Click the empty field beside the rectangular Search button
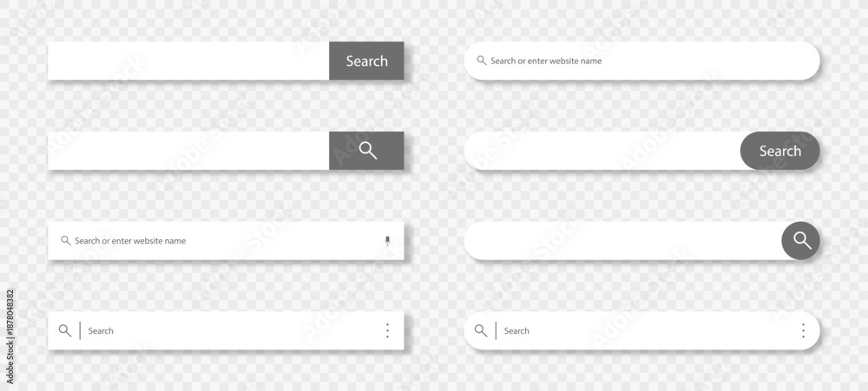 [x=188, y=61]
